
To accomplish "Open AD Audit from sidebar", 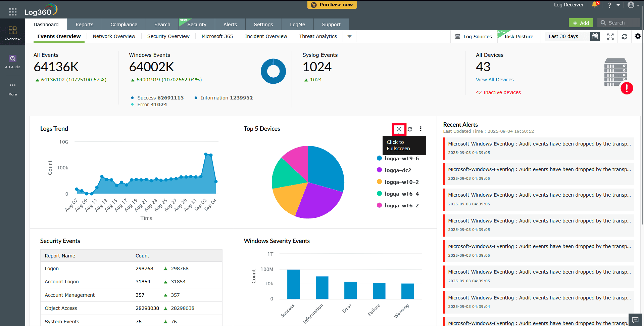I will click(12, 62).
